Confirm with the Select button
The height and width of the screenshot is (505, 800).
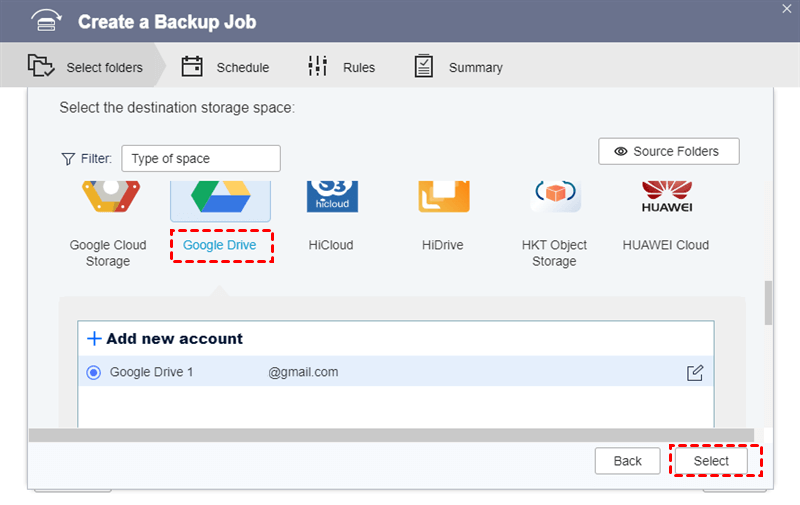pos(712,461)
